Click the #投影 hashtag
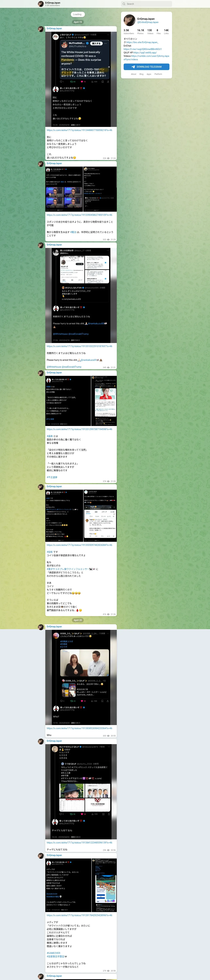This screenshot has width=210, height=980. click(50, 552)
